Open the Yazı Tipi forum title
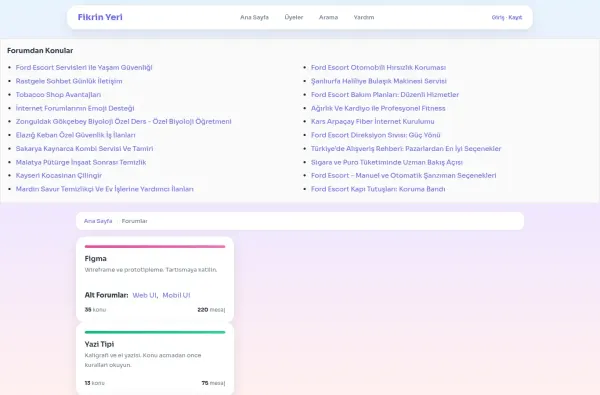The image size is (600, 395). [99, 344]
